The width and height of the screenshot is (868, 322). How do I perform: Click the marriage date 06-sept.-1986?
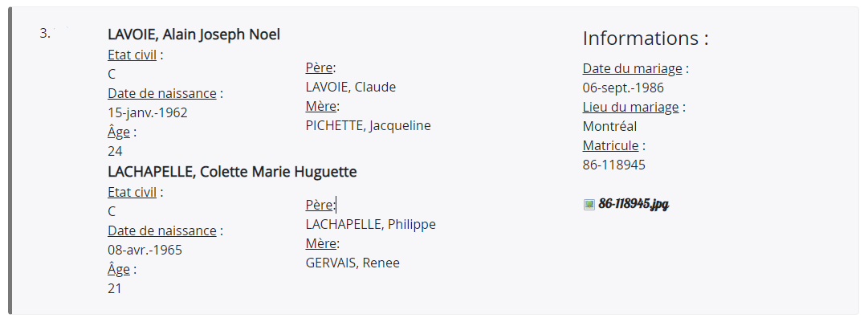coord(623,88)
